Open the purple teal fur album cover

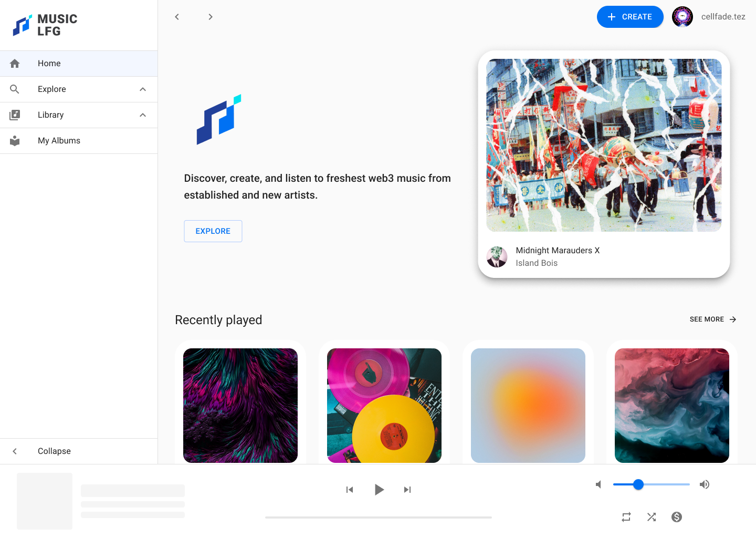(x=240, y=406)
